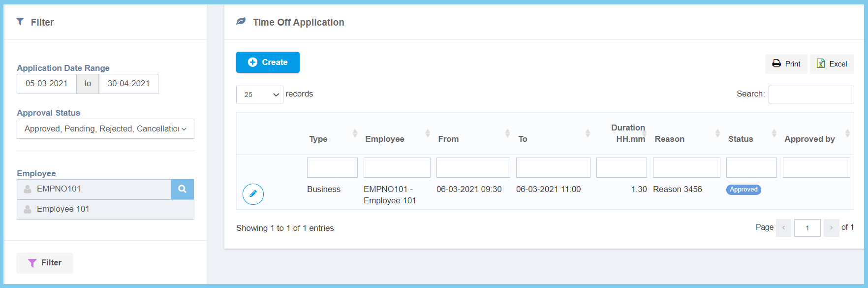
Task: Sort table by Employee column arrows
Action: (x=428, y=133)
